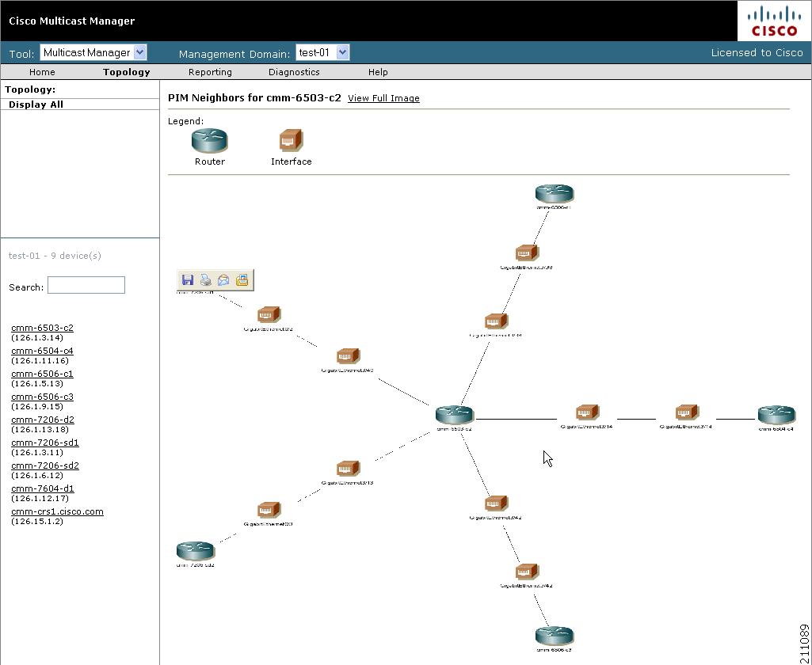Open the cmm-7604-d1 device link

tap(43, 488)
